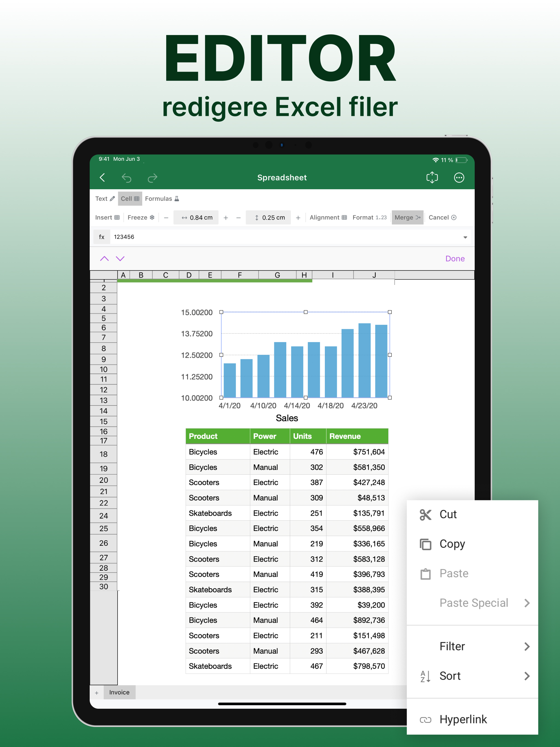This screenshot has height=747, width=560.
Task: Increase column width with plus stepper
Action: click(x=226, y=218)
